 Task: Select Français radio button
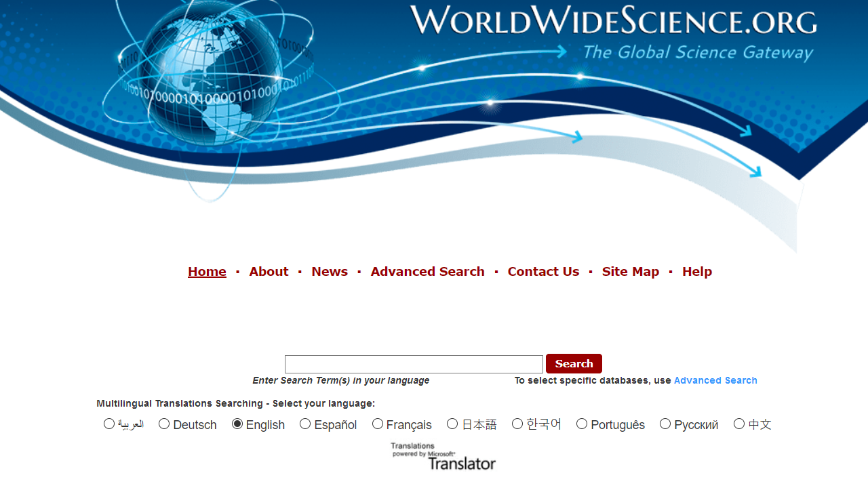pyautogui.click(x=378, y=424)
